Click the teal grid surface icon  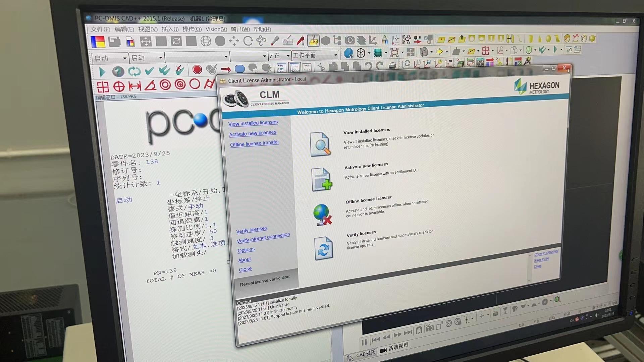point(378,53)
